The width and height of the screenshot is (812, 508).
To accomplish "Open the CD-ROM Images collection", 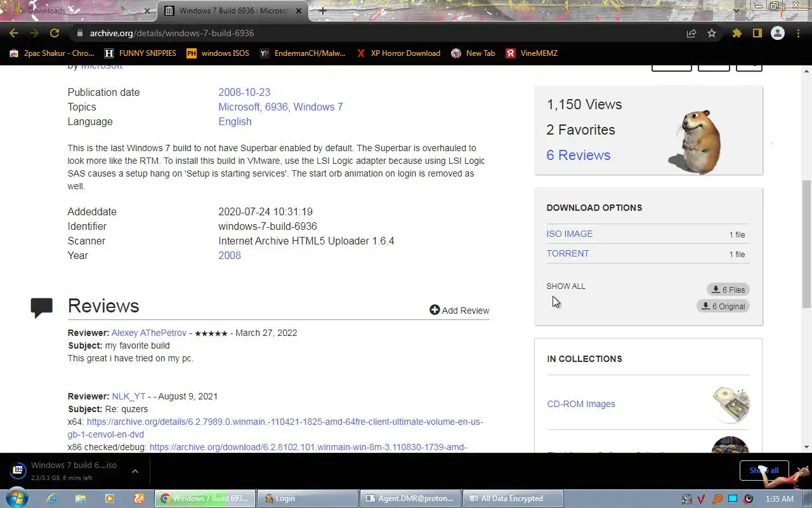I will pyautogui.click(x=581, y=404).
